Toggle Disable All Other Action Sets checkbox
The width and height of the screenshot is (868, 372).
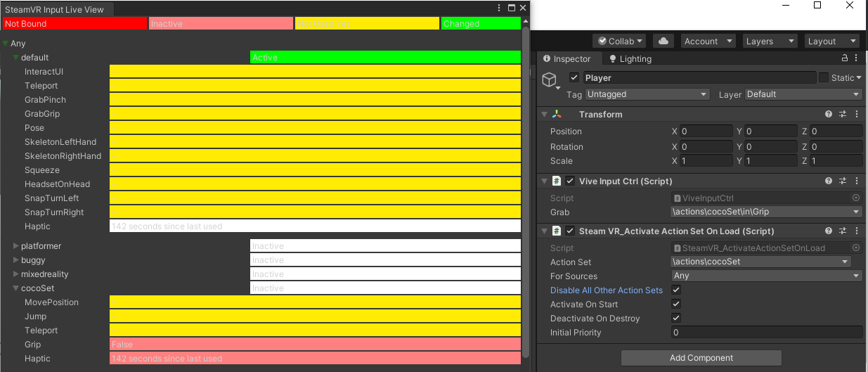coord(676,290)
